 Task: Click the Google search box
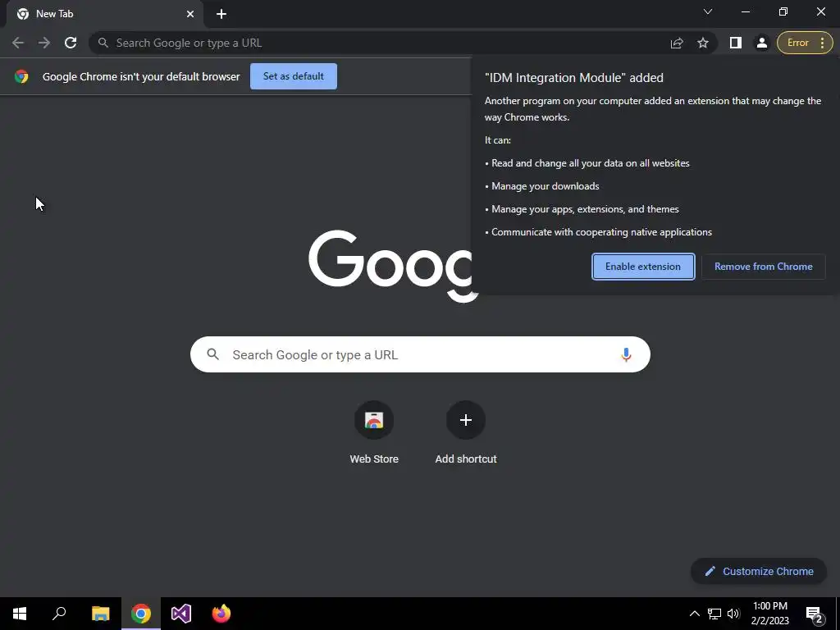point(420,354)
